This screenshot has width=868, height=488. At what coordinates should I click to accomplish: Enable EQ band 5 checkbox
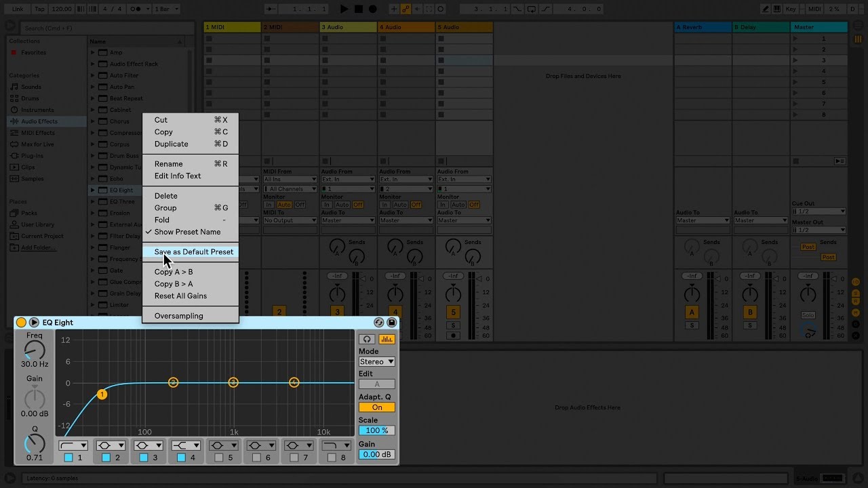[218, 457]
